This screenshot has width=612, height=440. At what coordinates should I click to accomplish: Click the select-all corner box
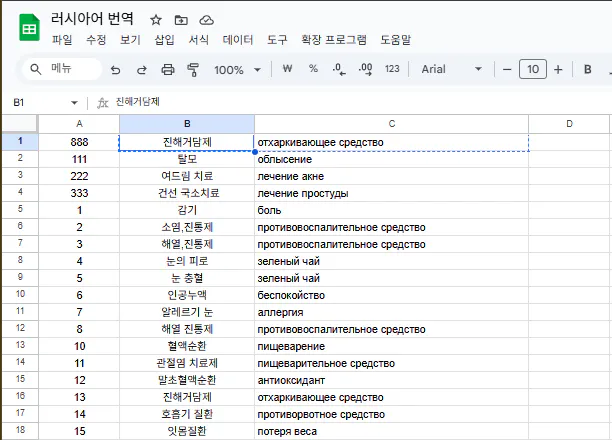[20, 124]
